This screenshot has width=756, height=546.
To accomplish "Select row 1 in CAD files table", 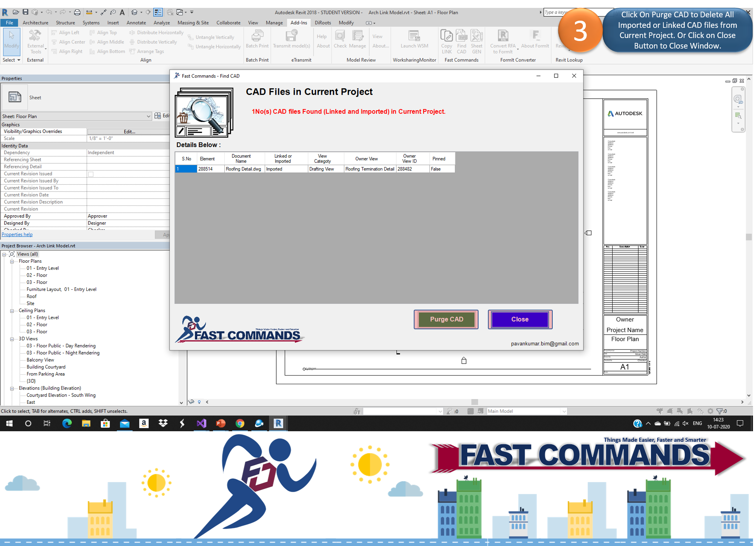I will [x=186, y=169].
